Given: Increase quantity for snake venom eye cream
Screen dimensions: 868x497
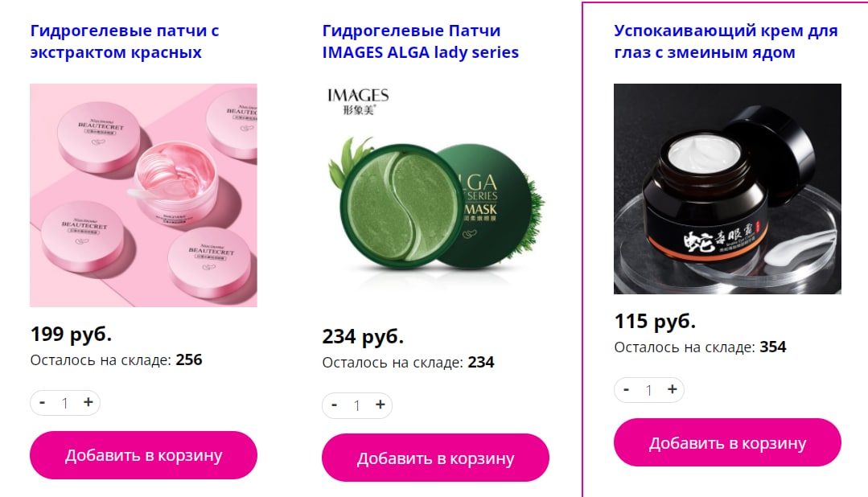Looking at the screenshot, I should click(x=672, y=389).
